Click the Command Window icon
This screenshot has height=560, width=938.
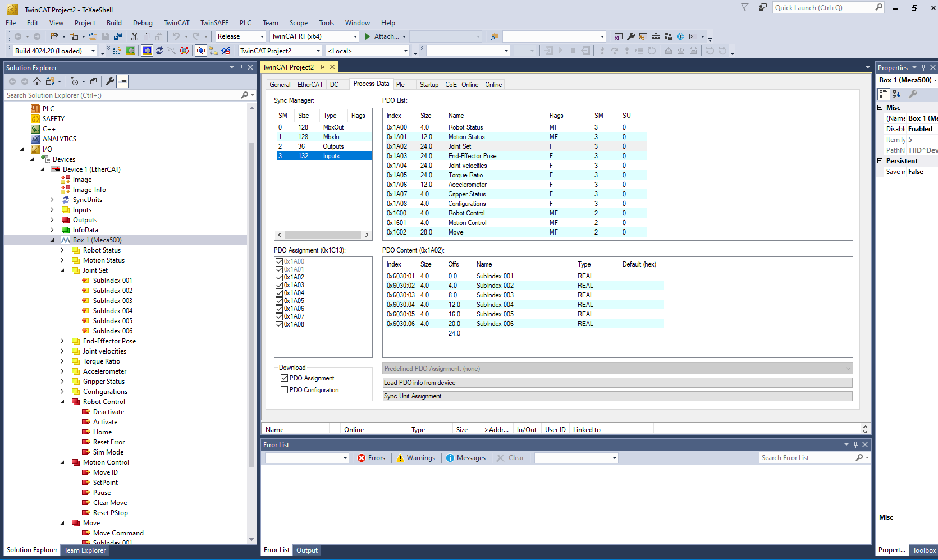(693, 36)
